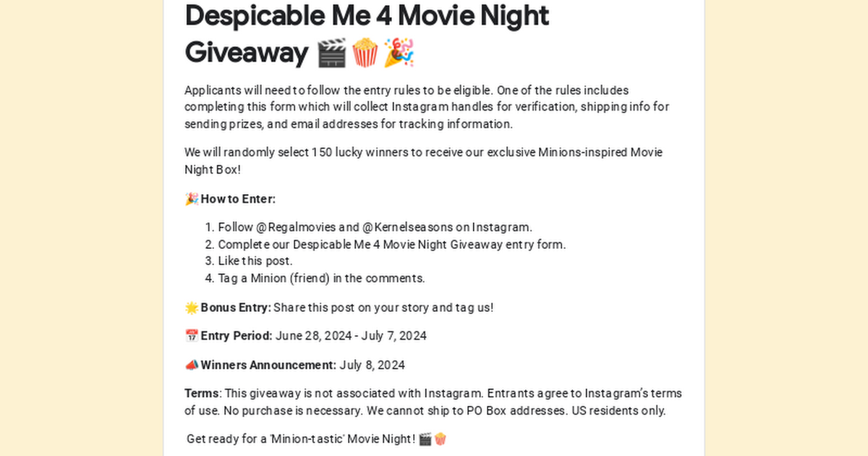This screenshot has height=456, width=868.
Task: Click the popcorn emoji on the last line
Action: click(440, 439)
